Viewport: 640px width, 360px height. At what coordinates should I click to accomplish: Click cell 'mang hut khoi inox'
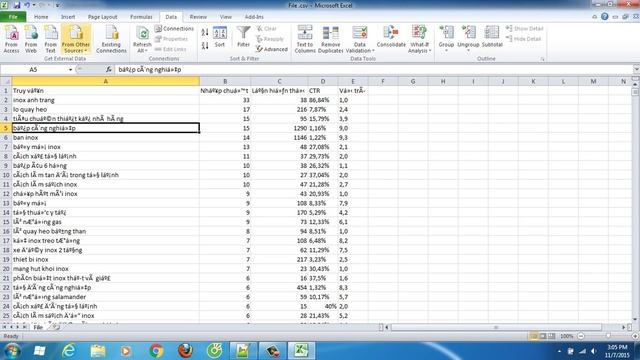pyautogui.click(x=106, y=269)
